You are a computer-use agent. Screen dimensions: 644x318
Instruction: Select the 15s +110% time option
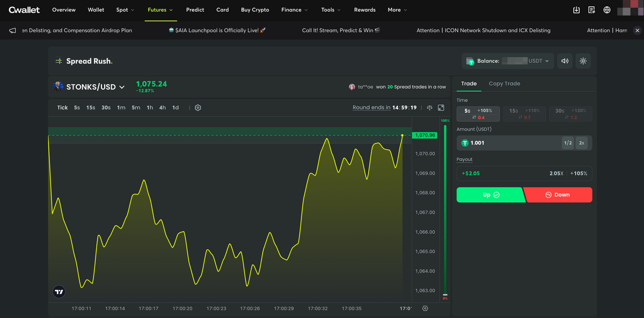[524, 114]
